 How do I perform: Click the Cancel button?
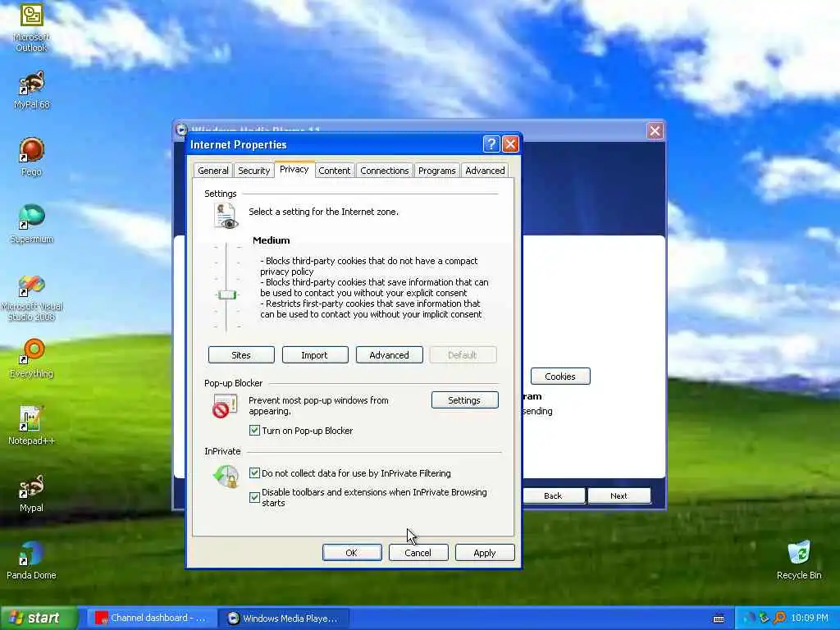418,552
